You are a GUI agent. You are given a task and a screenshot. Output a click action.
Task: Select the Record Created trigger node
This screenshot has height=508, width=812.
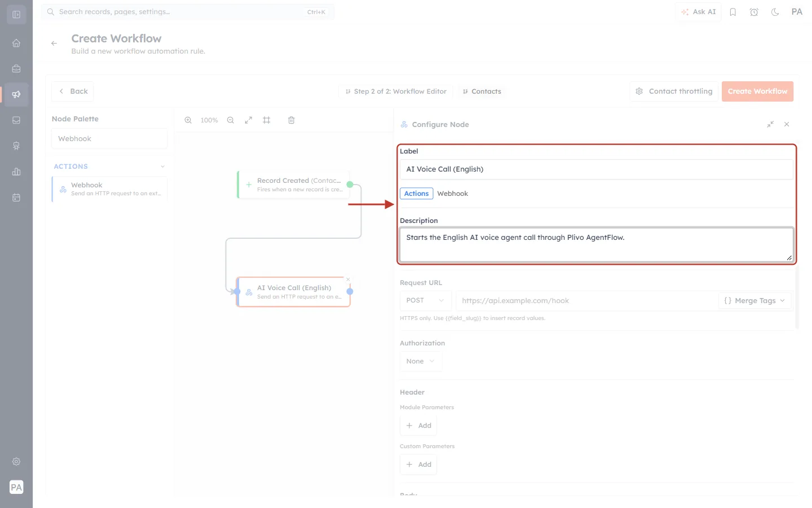(x=293, y=185)
